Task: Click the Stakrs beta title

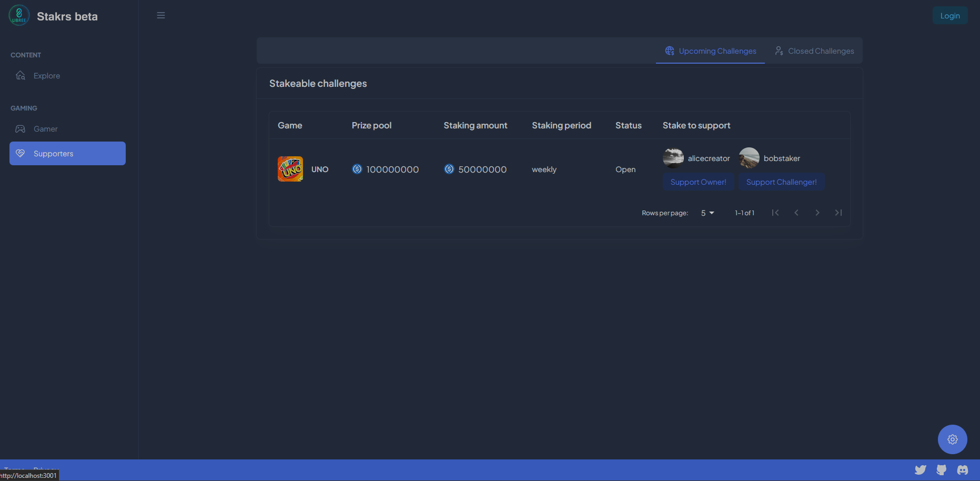Action: pos(67,16)
